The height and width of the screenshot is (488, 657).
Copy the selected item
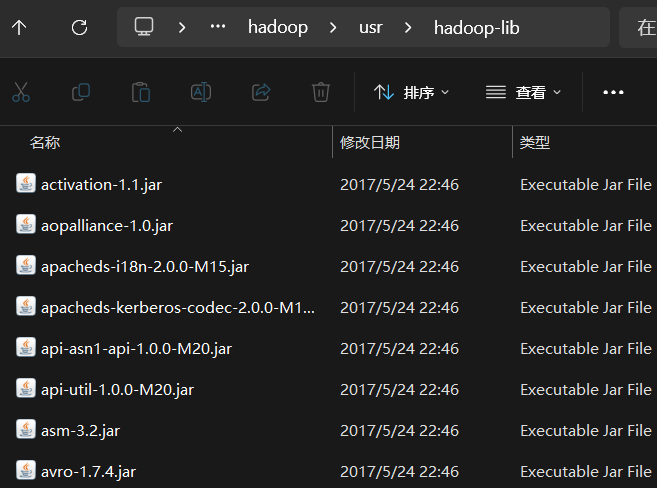[x=81, y=92]
